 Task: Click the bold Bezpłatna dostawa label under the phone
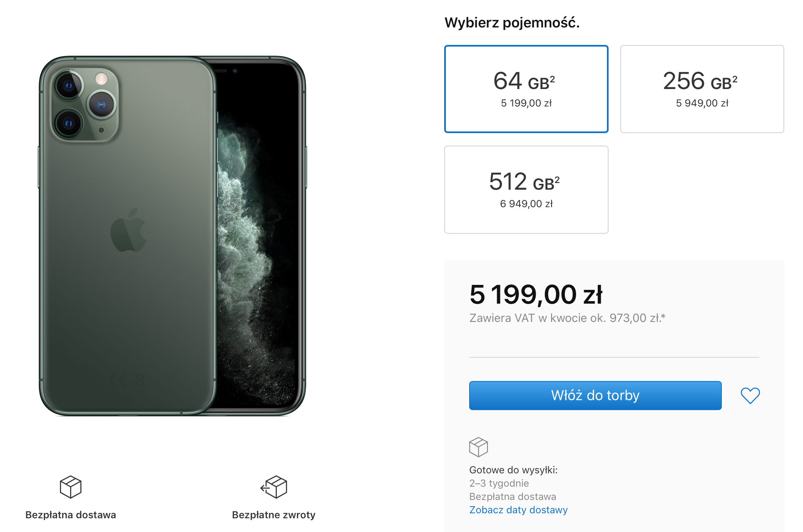[x=71, y=515]
